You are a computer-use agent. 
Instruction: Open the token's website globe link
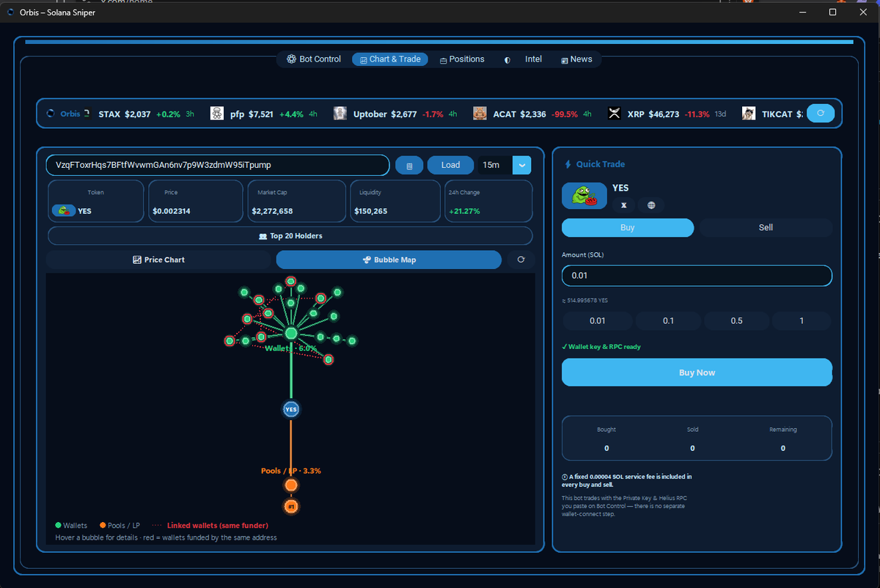(651, 205)
